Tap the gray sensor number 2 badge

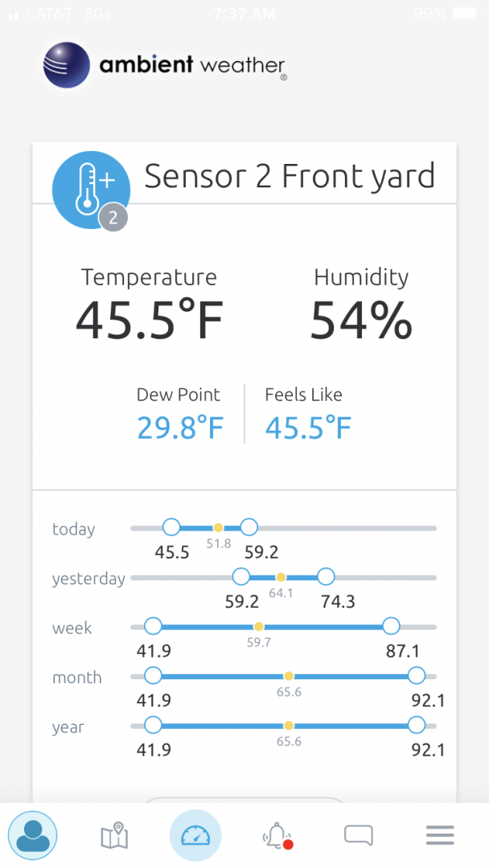point(113,218)
